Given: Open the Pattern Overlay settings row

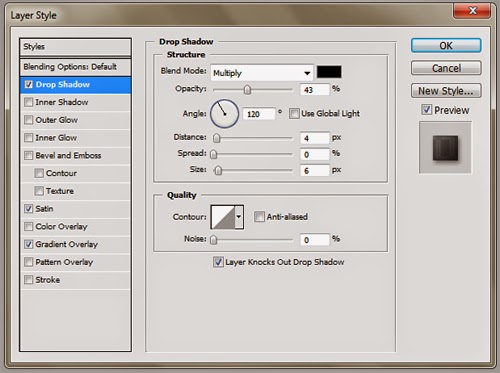Looking at the screenshot, I should (75, 262).
